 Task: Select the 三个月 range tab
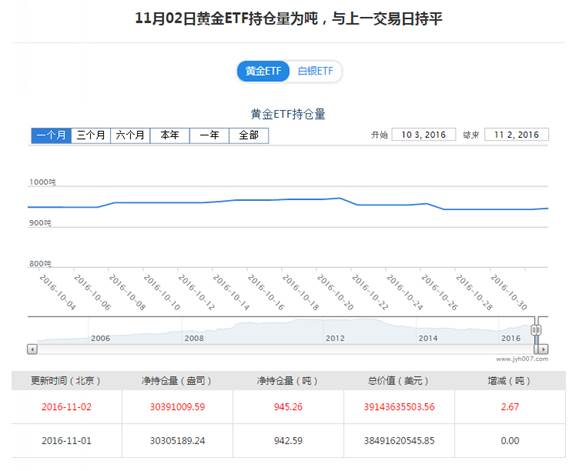(x=91, y=136)
